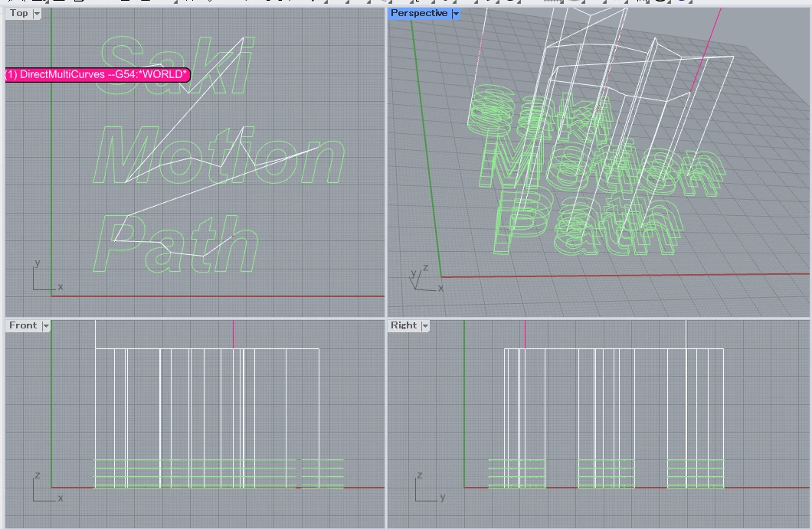Activate the Perspective viewport title label
The width and height of the screenshot is (812, 529).
(419, 14)
